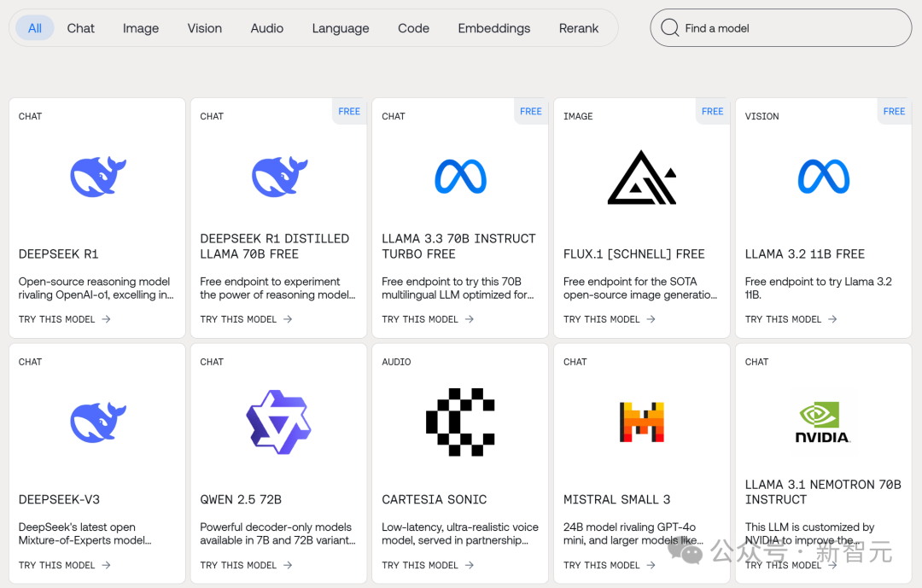Select the Chat filter tab
This screenshot has width=922, height=588.
[81, 28]
